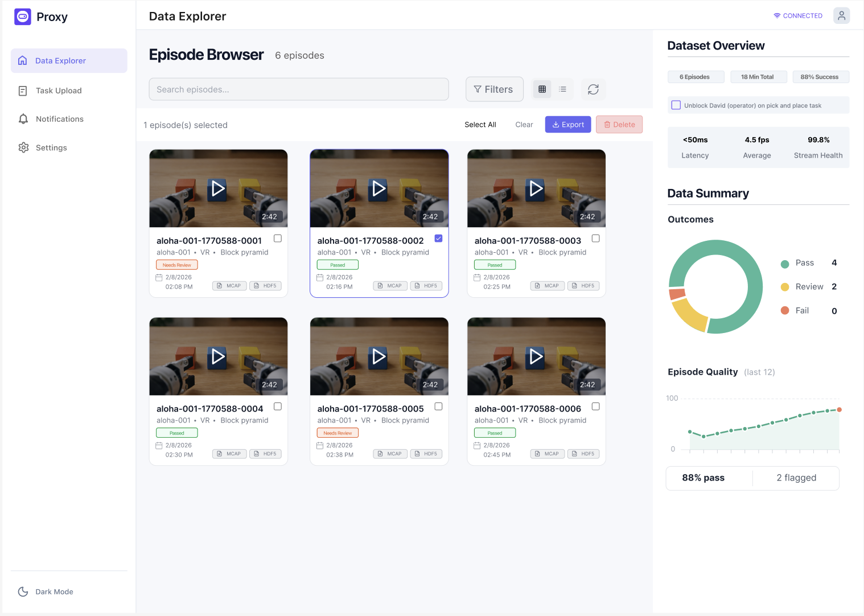Select checkbox for episode aloha-001-1770588-0001
The image size is (864, 616).
click(278, 239)
